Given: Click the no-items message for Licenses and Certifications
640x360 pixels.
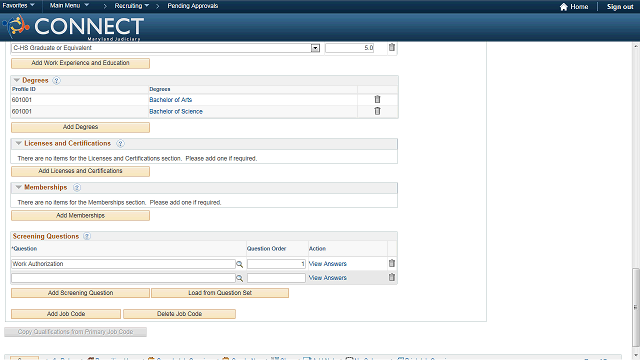Looking at the screenshot, I should [x=137, y=158].
